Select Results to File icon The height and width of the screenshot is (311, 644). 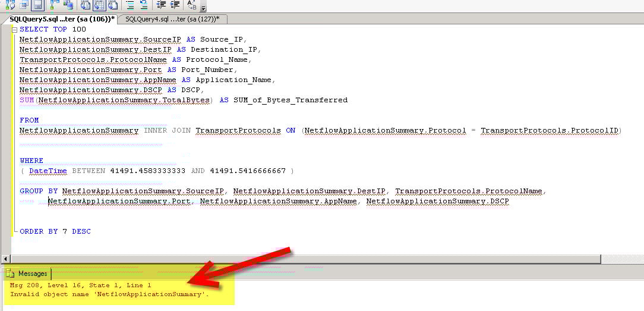[x=113, y=5]
